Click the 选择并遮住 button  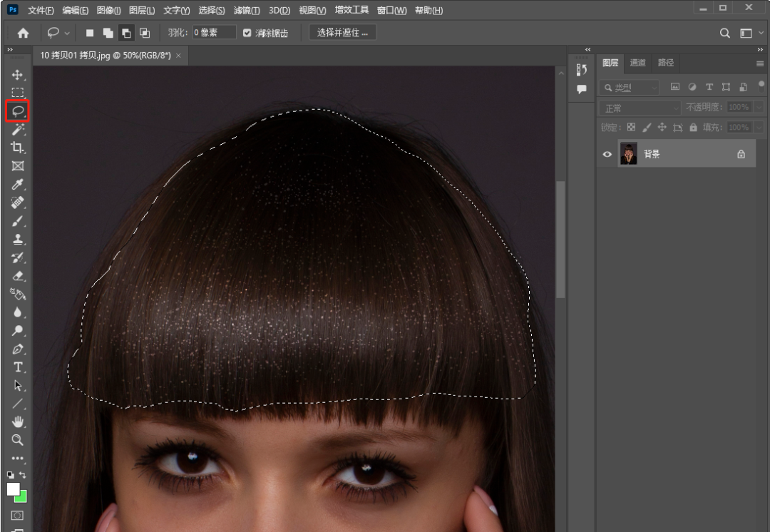[343, 33]
